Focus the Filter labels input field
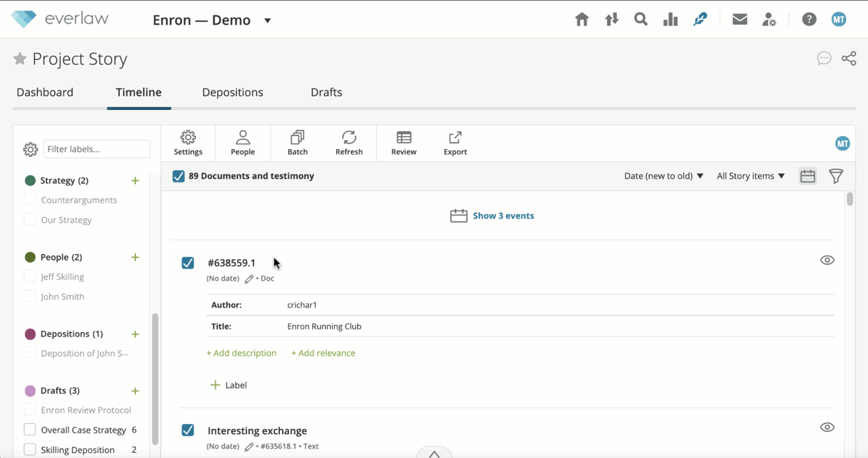 click(97, 149)
